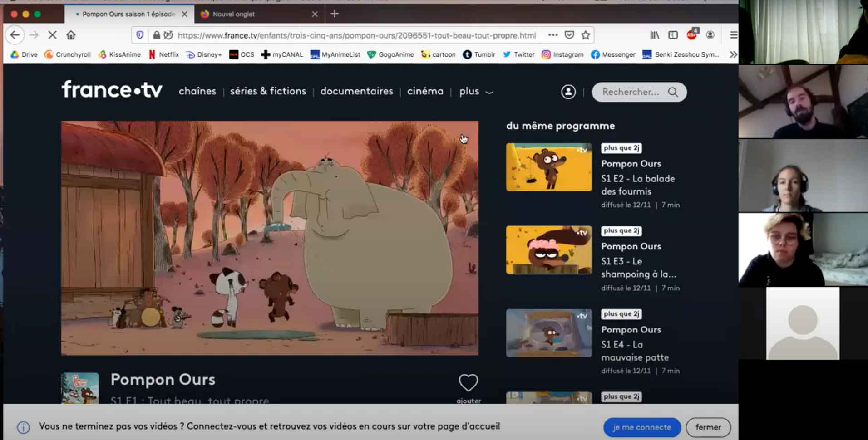Screen dimensions: 868x440
Task: Open the chaînes menu
Action: 197,91
